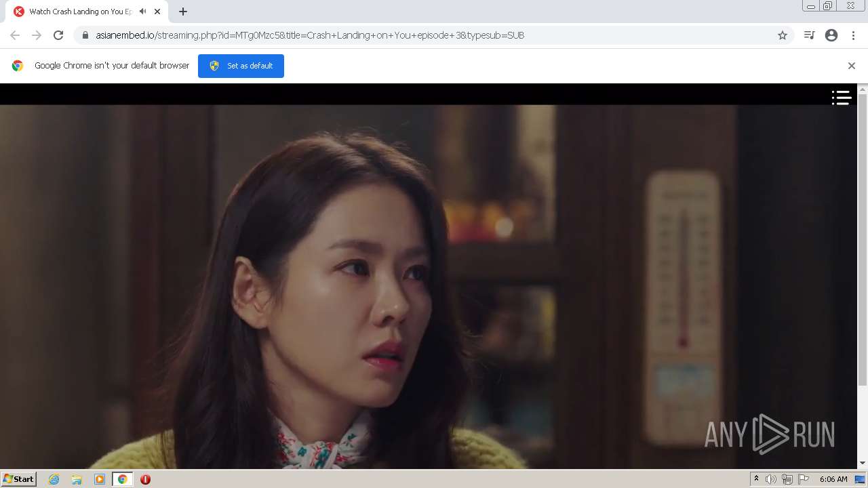Switch to Chrome in the taskbar

click(123, 479)
